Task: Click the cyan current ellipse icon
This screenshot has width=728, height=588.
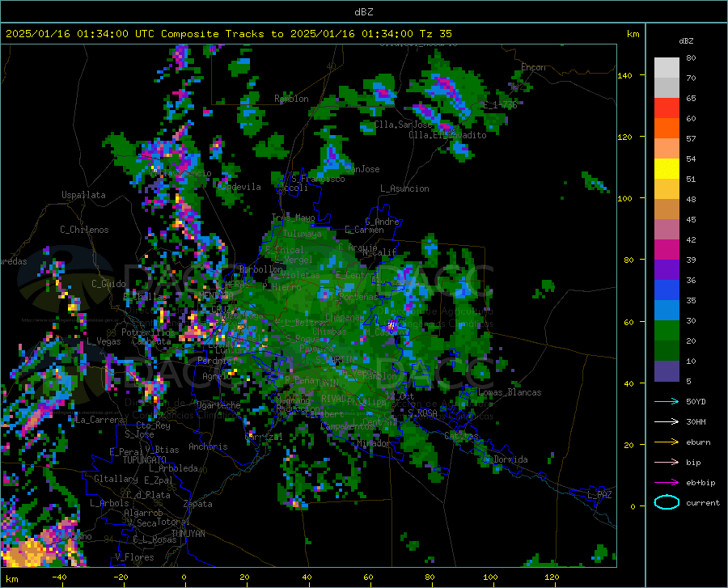Action: pyautogui.click(x=667, y=502)
